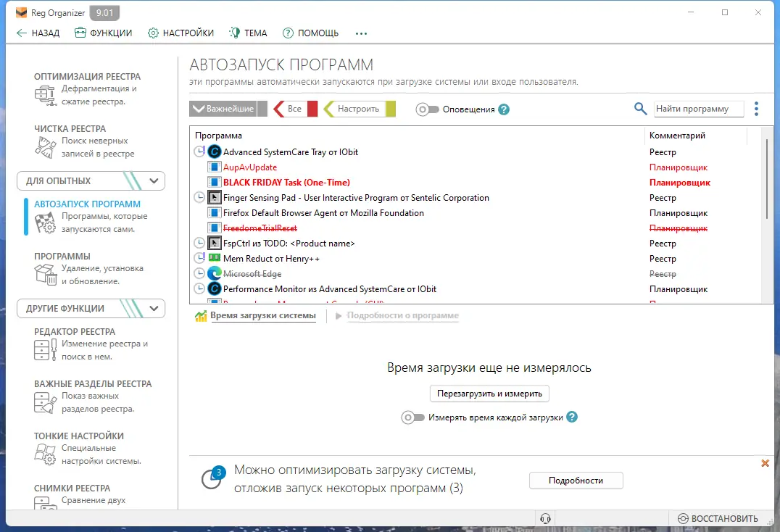Select Firefox Default Browser Agent entry
This screenshot has width=780, height=532.
(323, 213)
